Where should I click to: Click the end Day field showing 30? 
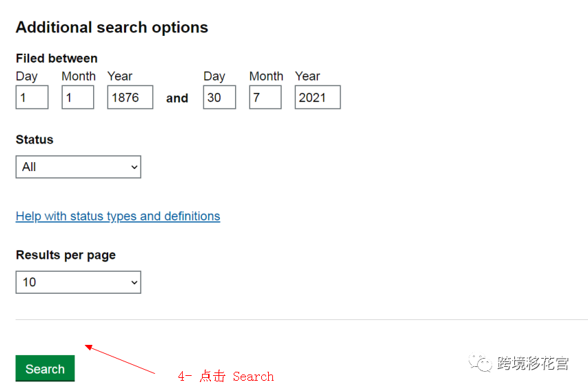point(219,97)
